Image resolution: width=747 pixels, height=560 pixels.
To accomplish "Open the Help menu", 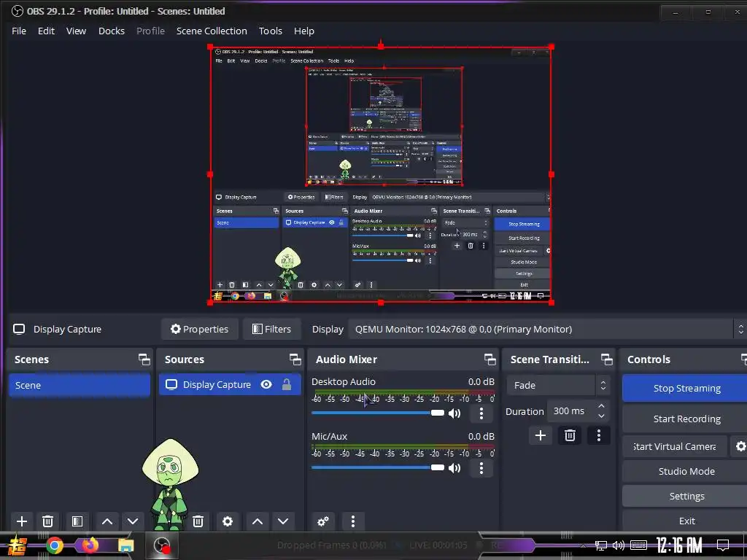I will pos(304,31).
